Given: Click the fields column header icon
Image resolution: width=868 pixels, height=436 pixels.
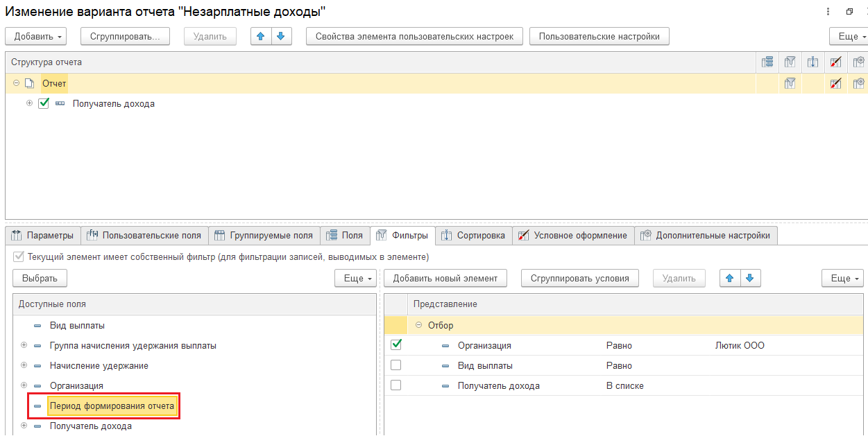Looking at the screenshot, I should (767, 62).
